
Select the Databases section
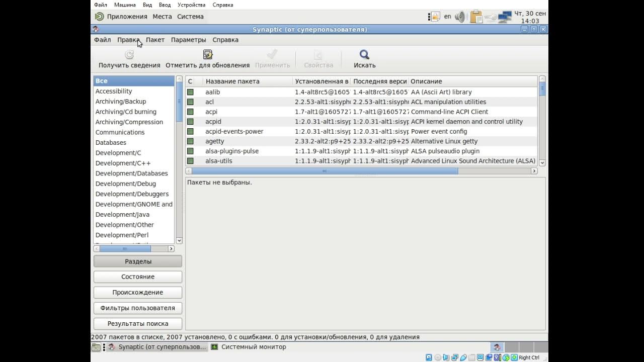[x=111, y=142]
